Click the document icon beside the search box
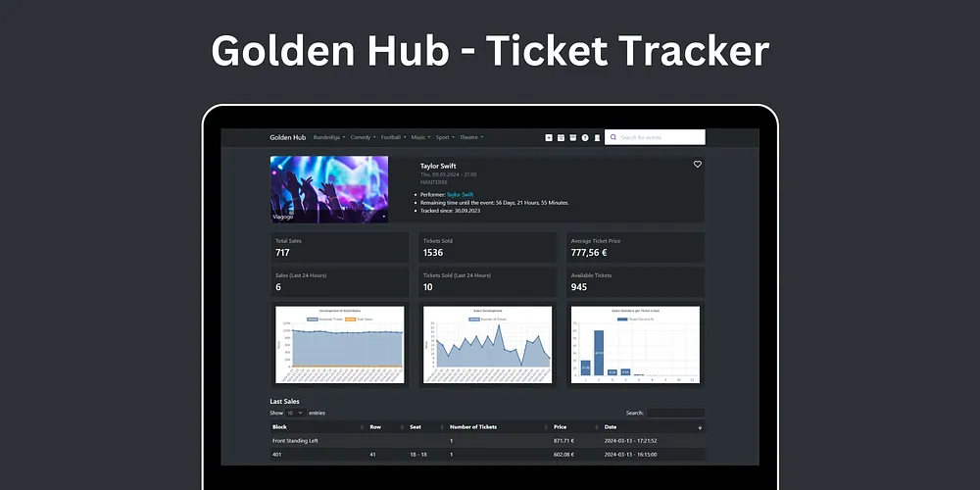Image resolution: width=980 pixels, height=490 pixels. pyautogui.click(x=597, y=137)
